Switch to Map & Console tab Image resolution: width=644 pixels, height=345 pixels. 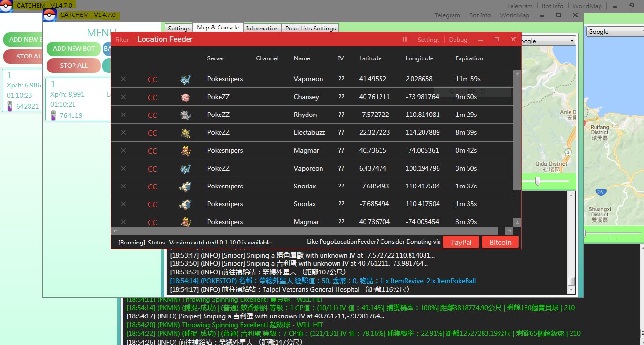point(218,28)
